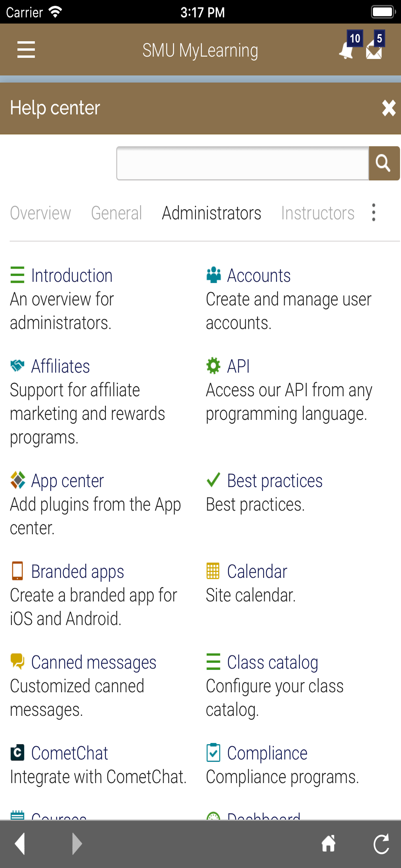This screenshot has width=401, height=868.
Task: Click the API gear icon
Action: pos(213,366)
